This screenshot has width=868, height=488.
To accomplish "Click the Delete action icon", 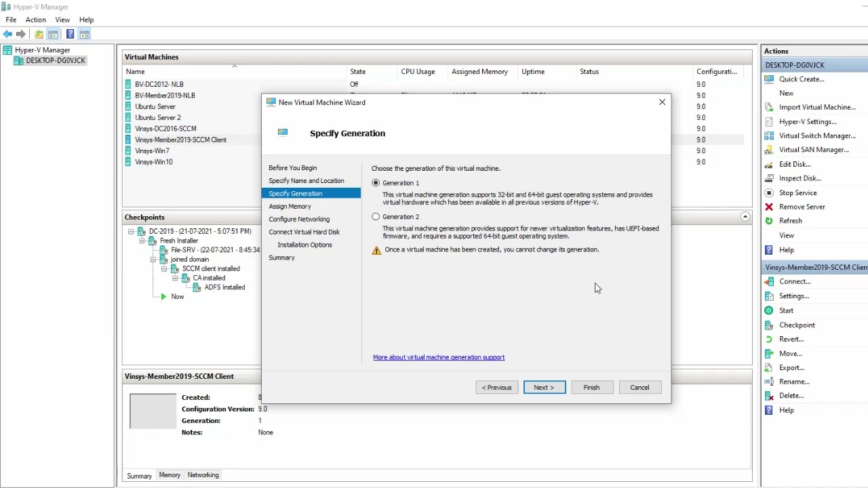I will click(x=769, y=395).
